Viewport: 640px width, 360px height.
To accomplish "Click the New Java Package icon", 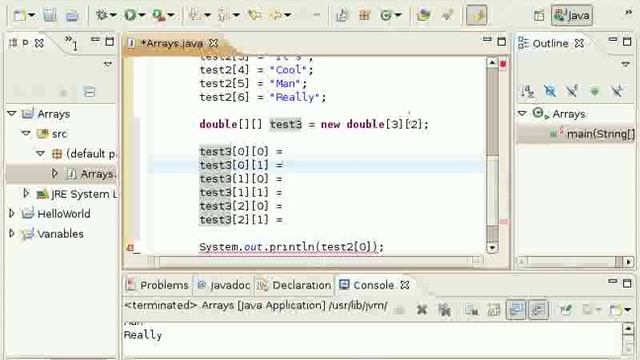I will point(364,16).
